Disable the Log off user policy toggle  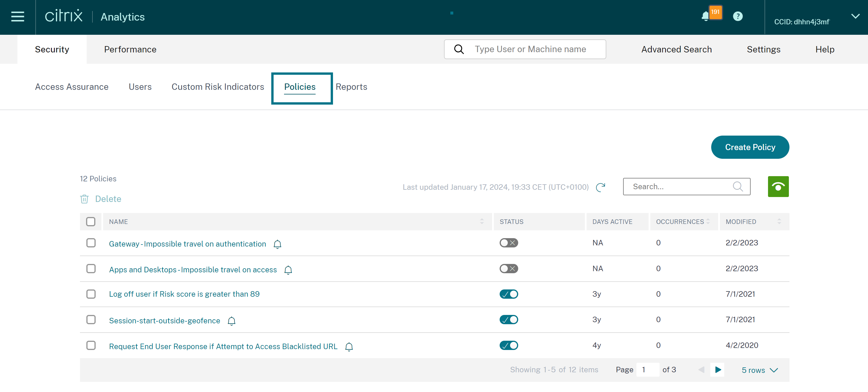point(508,294)
